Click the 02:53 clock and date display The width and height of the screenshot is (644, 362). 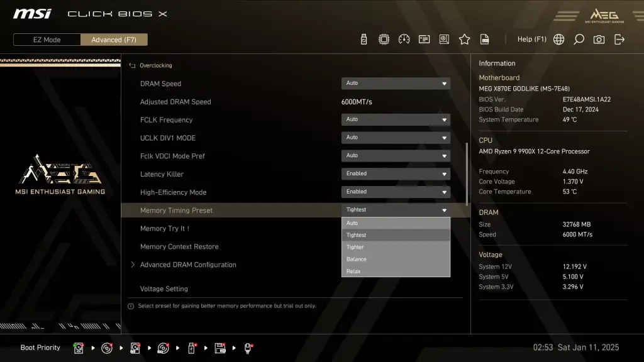tap(576, 348)
